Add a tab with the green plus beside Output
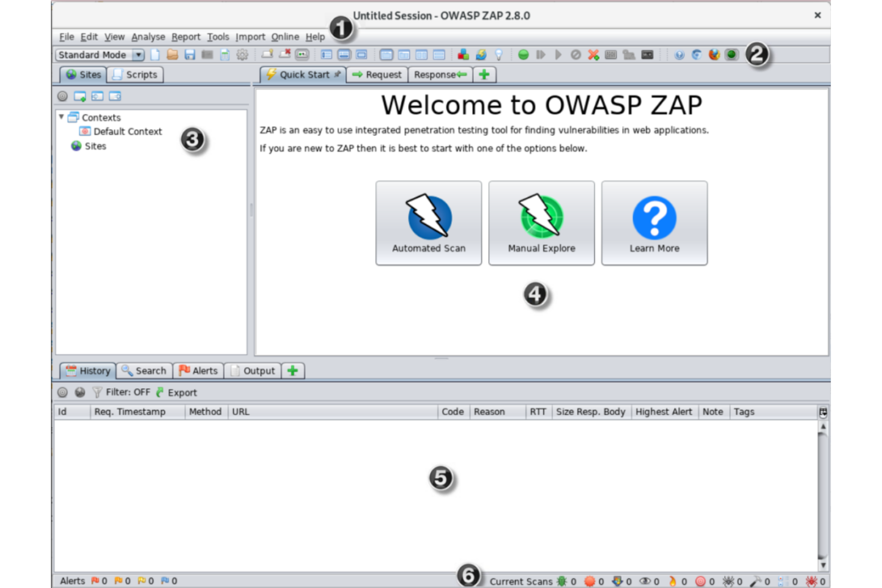Viewport: 882px width, 588px height. [x=293, y=371]
